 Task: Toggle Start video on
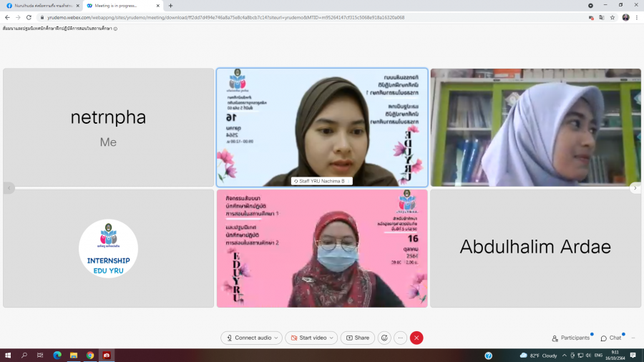311,338
